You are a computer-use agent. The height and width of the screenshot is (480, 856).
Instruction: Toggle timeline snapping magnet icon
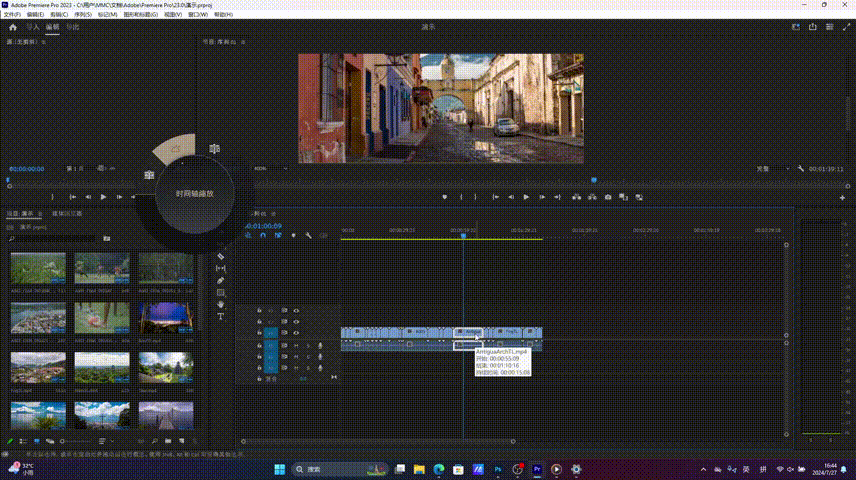coord(263,236)
